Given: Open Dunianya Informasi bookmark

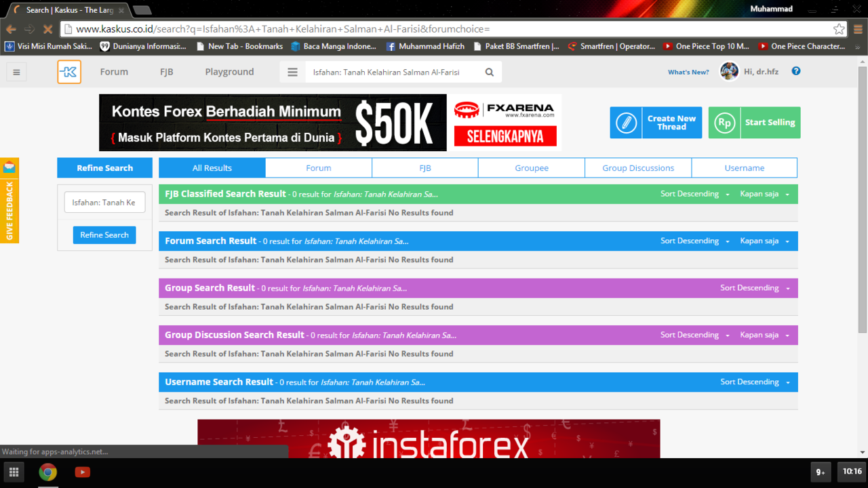Looking at the screenshot, I should tap(143, 46).
